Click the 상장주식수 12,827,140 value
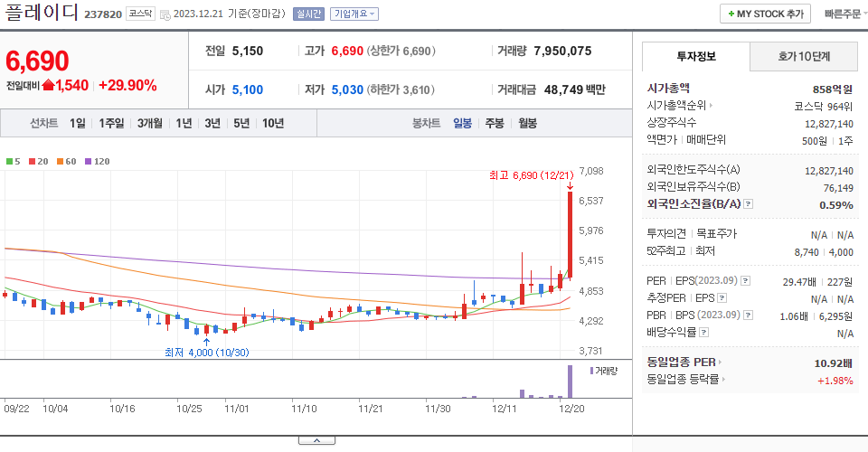 click(829, 124)
